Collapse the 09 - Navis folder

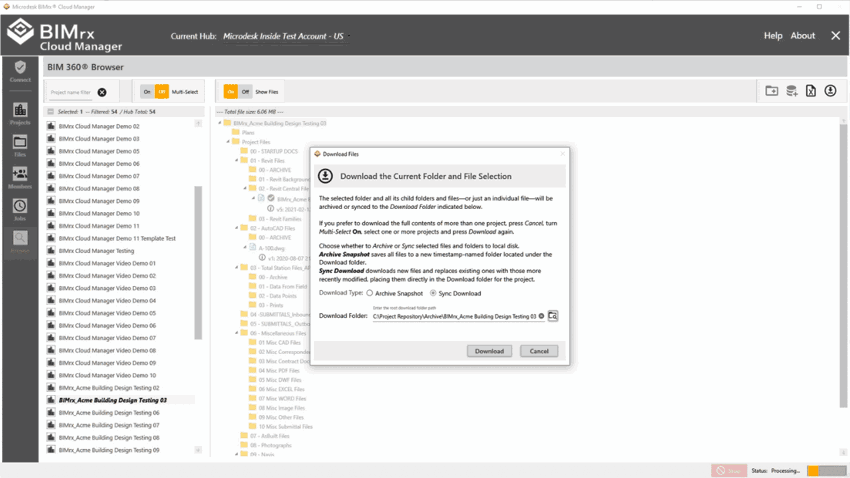coord(237,454)
